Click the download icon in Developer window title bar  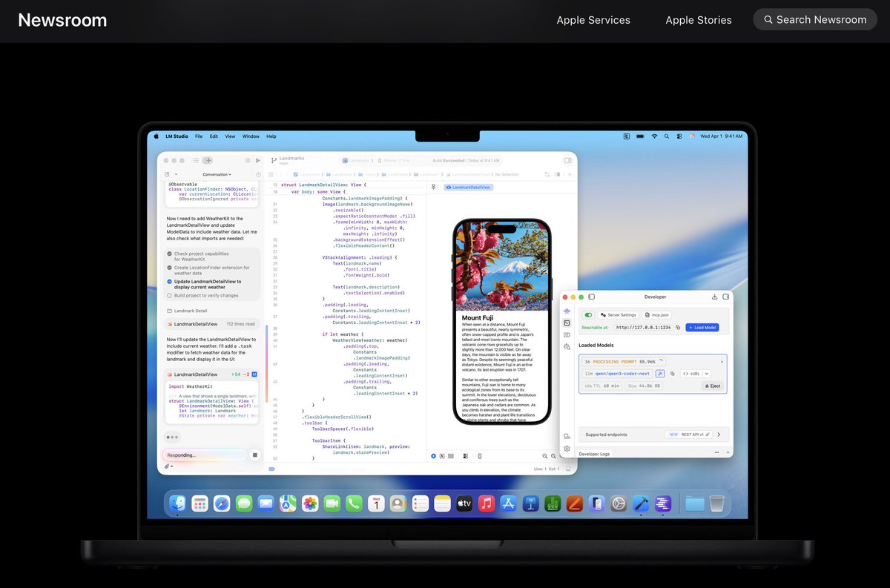click(714, 297)
